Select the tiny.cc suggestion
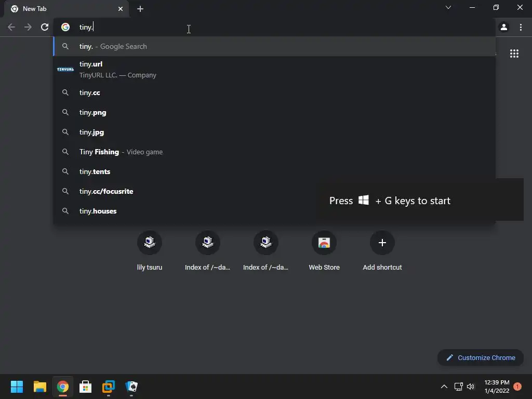Viewport: 532px width, 399px height. coord(274,92)
